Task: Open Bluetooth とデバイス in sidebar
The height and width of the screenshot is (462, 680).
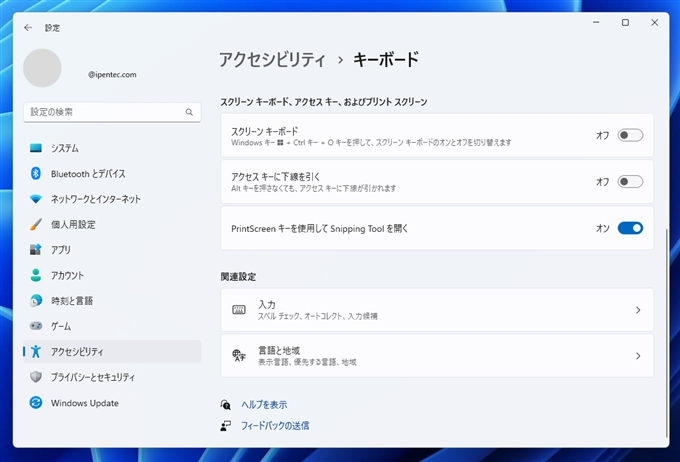Action: (112, 174)
